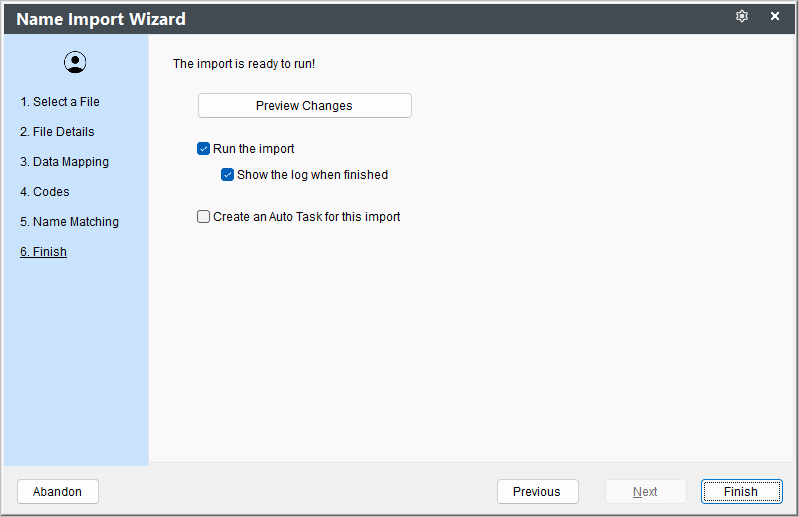Enable Create an Auto Task checkbox

pyautogui.click(x=203, y=216)
